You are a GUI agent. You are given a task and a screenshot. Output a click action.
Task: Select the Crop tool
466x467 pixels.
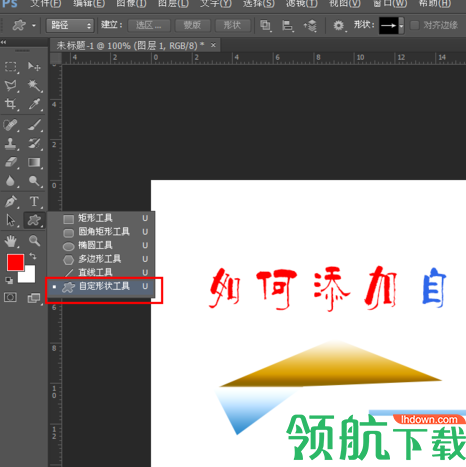tap(11, 104)
